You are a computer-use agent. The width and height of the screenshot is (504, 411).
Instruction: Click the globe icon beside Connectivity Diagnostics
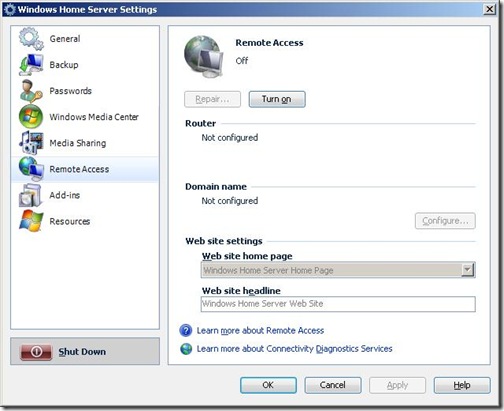coord(186,349)
